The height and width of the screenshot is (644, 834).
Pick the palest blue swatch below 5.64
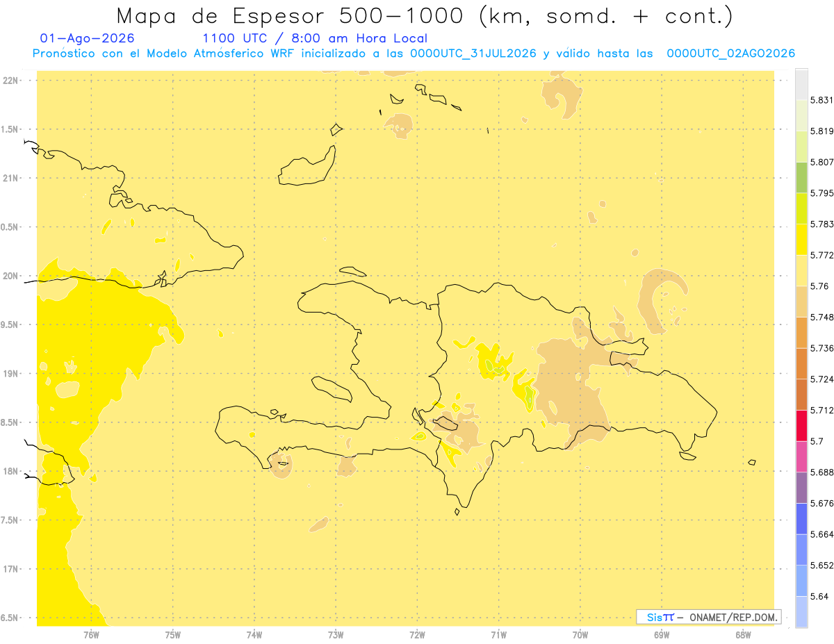(x=801, y=612)
